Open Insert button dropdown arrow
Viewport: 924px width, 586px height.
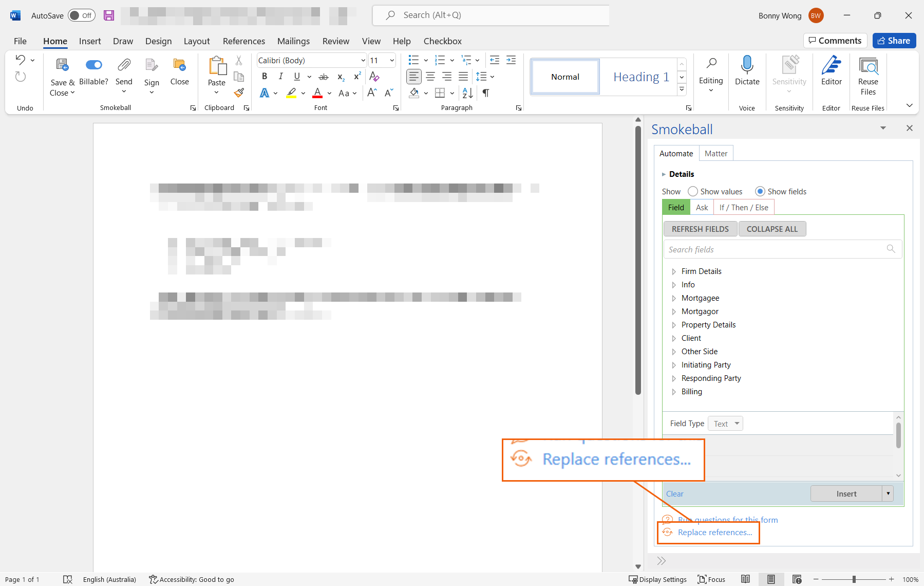[x=888, y=493]
